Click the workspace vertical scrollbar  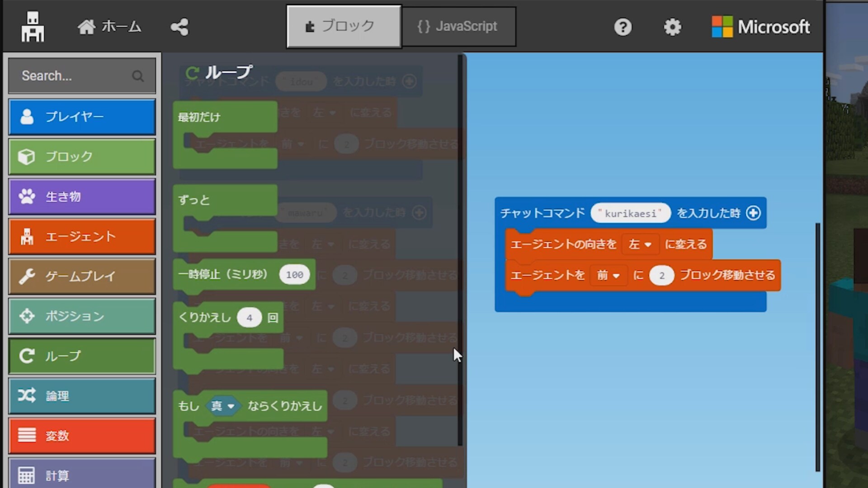point(818,347)
